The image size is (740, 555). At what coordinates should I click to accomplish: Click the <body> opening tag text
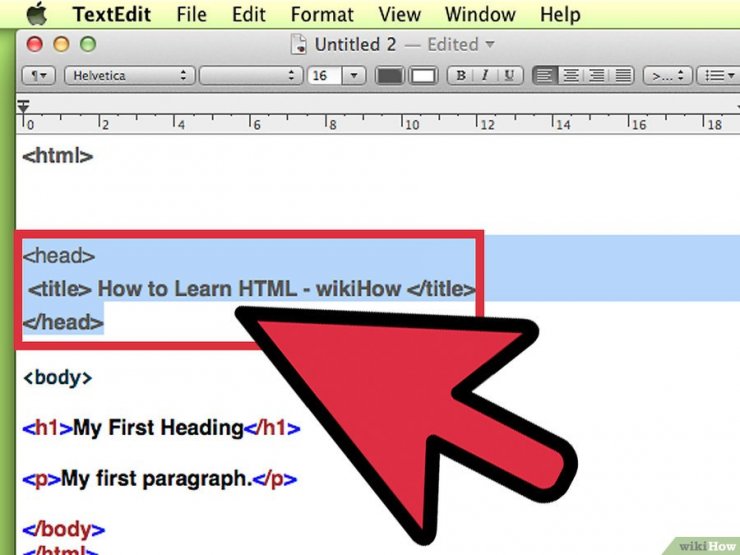[x=58, y=377]
